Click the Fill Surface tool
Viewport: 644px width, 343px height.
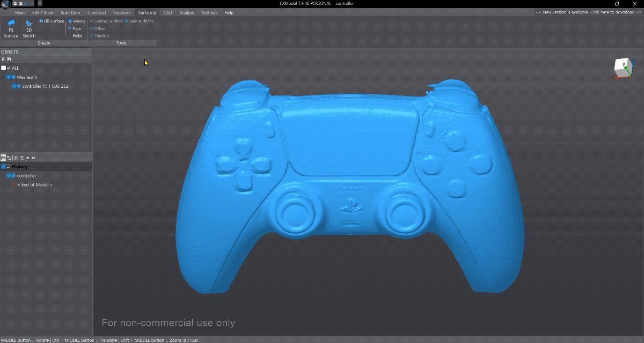[52, 21]
